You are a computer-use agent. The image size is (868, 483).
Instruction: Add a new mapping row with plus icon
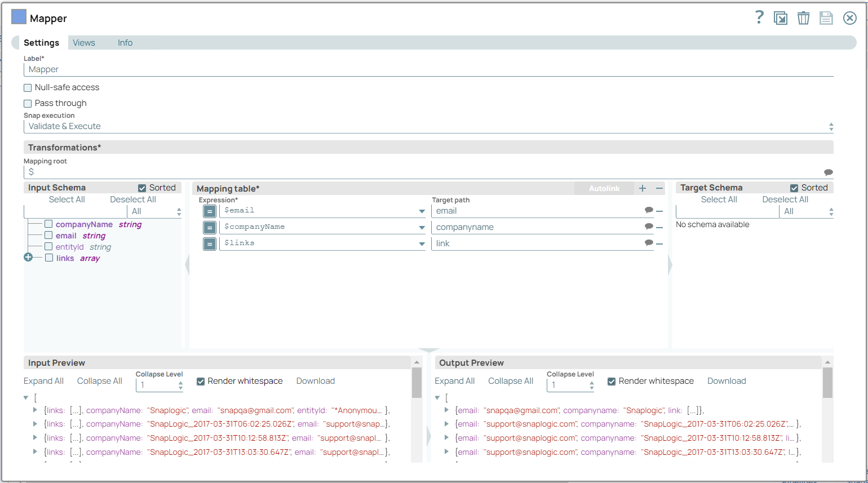pos(643,188)
